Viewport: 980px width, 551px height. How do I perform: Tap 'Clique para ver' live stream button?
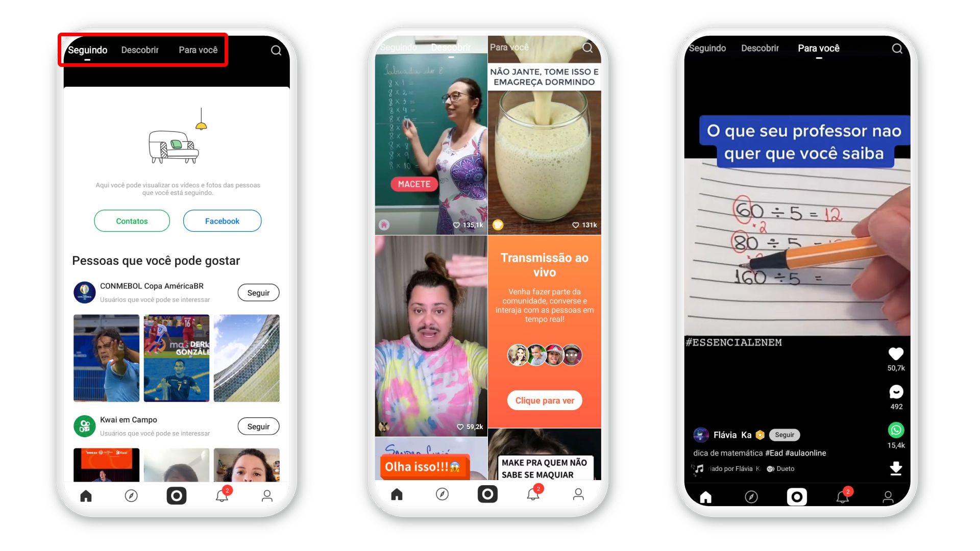pos(544,399)
